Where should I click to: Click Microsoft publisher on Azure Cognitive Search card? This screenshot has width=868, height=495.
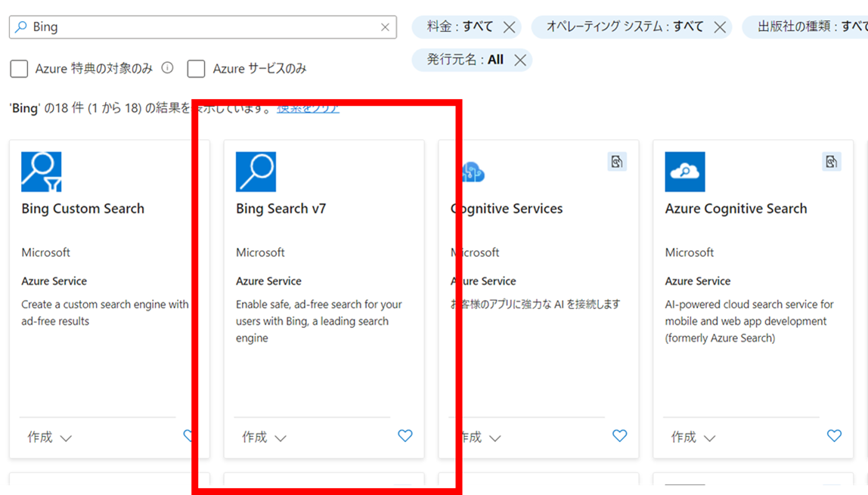[x=690, y=252]
